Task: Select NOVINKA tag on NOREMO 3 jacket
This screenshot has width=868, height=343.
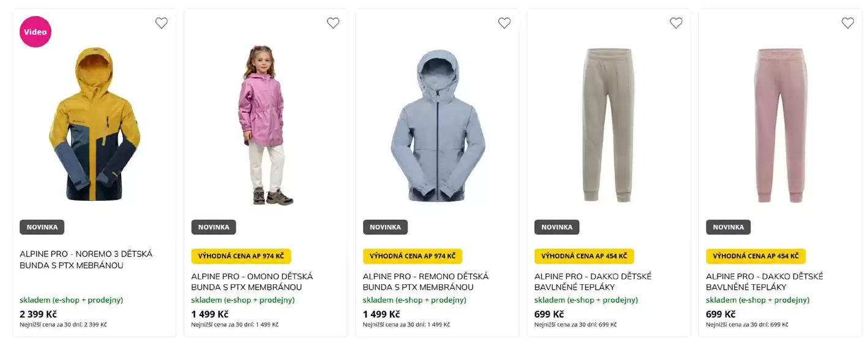Action: [42, 227]
